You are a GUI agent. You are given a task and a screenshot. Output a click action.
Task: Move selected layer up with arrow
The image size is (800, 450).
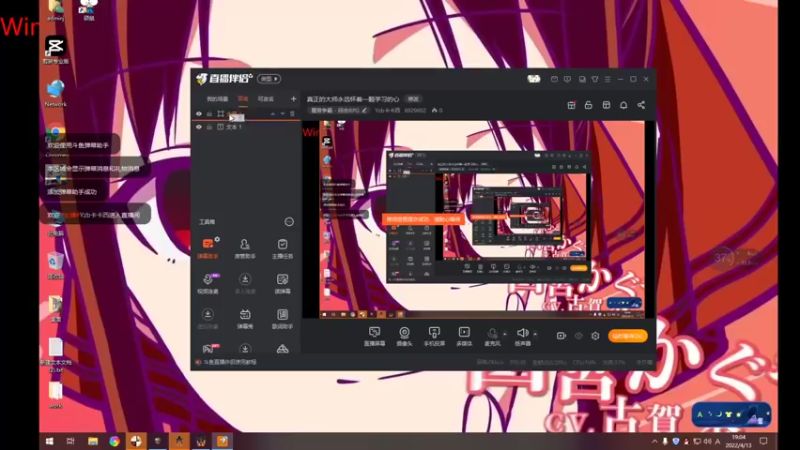pyautogui.click(x=272, y=114)
